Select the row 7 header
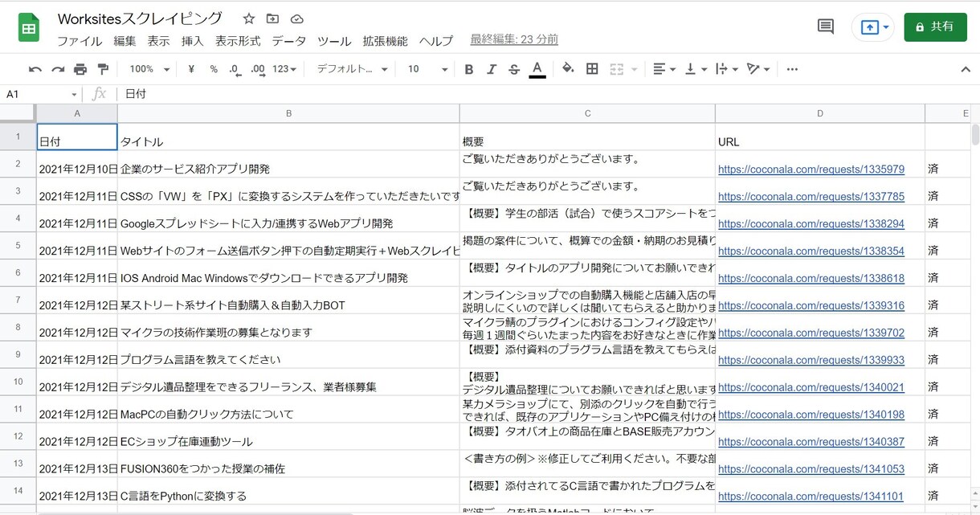The width and height of the screenshot is (980, 515). [x=18, y=300]
